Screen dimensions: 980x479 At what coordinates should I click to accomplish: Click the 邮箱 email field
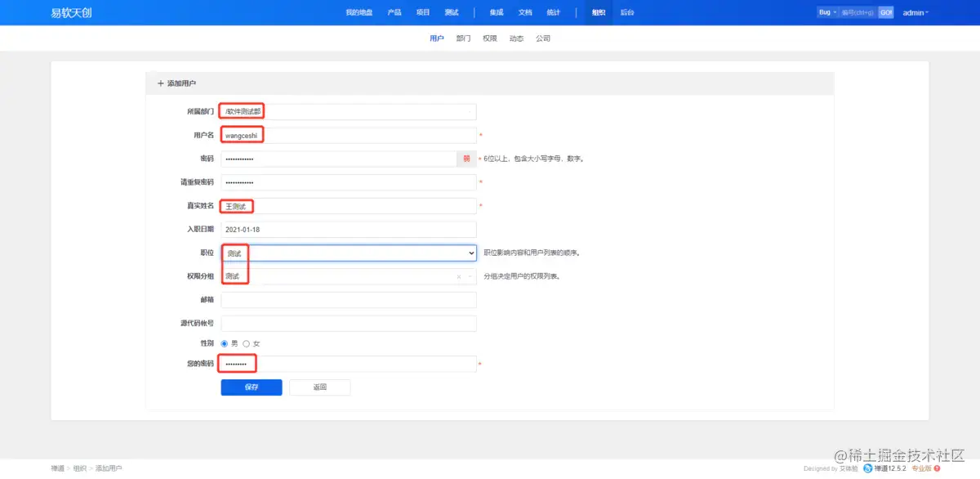(349, 300)
